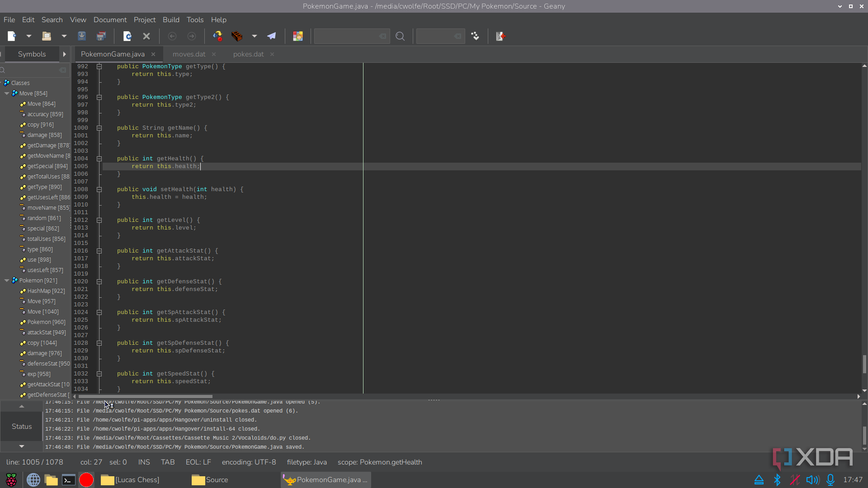Click the goto line number field
This screenshot has width=868, height=488.
(x=440, y=36)
